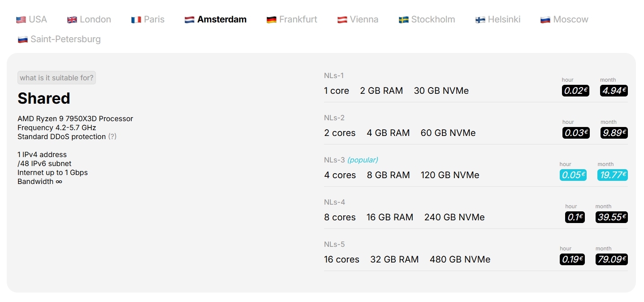Select the Amsterdam location tab

(x=216, y=19)
